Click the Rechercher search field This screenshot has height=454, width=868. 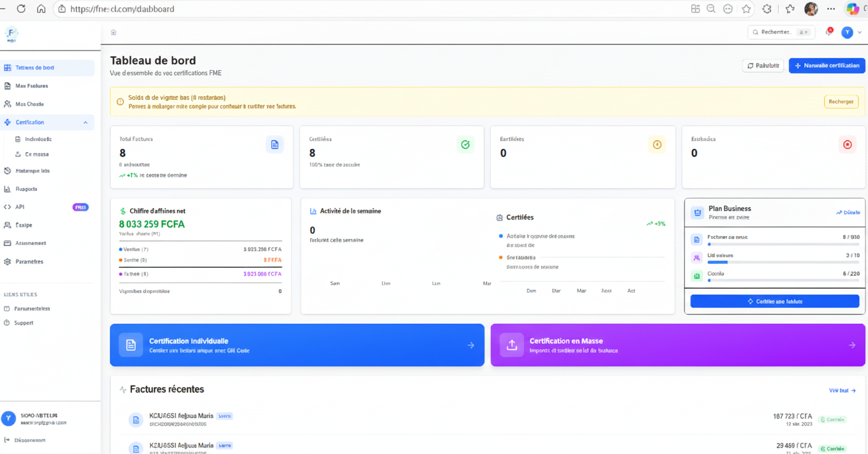tap(780, 32)
